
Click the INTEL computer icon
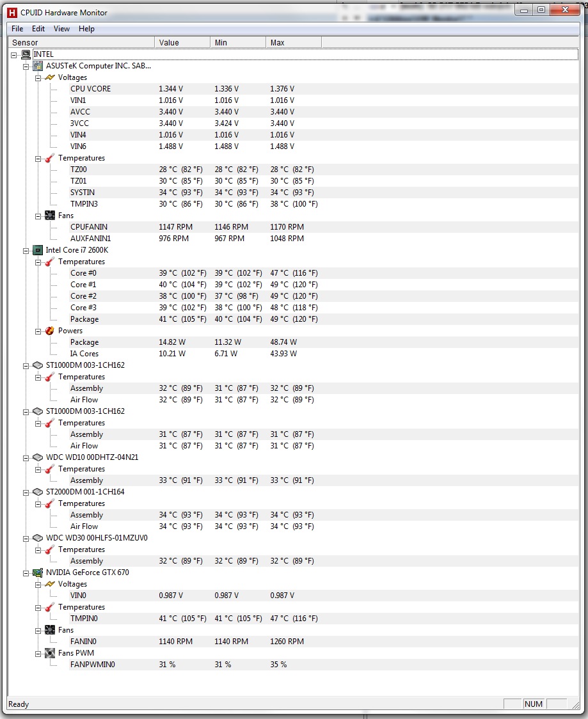point(26,54)
